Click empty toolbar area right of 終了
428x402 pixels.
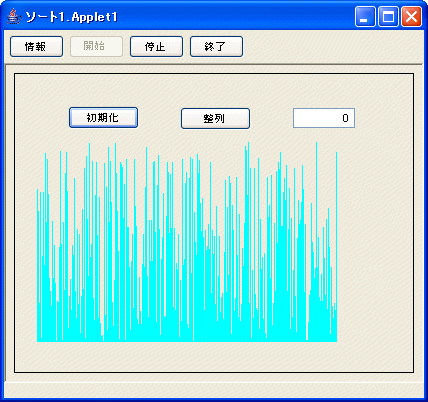click(332, 47)
